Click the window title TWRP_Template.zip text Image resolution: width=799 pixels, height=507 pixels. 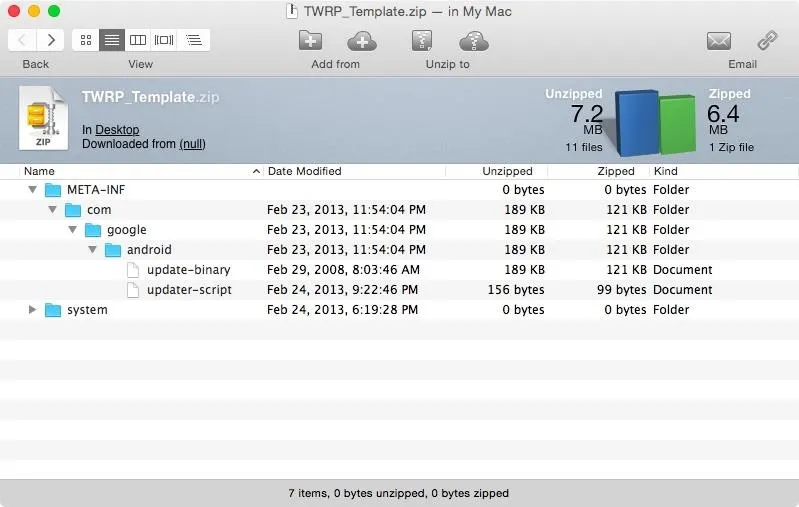point(365,11)
